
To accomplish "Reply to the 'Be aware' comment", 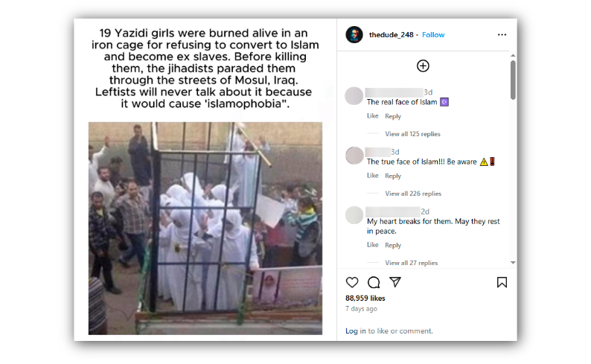I will point(393,176).
